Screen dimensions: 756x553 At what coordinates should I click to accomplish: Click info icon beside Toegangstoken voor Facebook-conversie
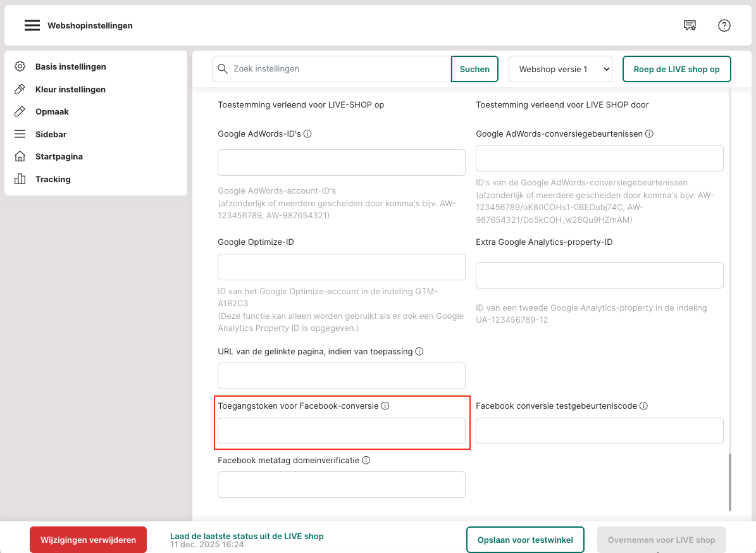[385, 406]
